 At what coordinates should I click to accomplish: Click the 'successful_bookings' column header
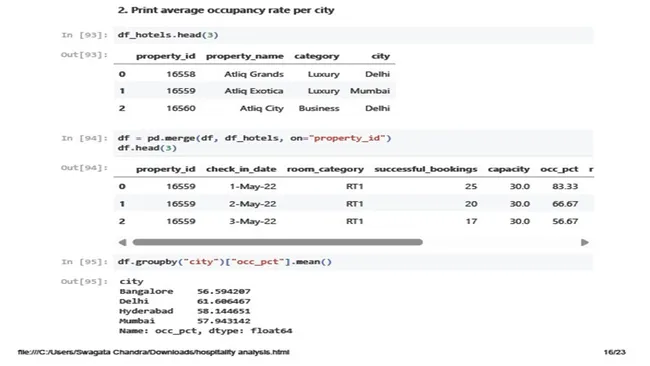pos(426,169)
